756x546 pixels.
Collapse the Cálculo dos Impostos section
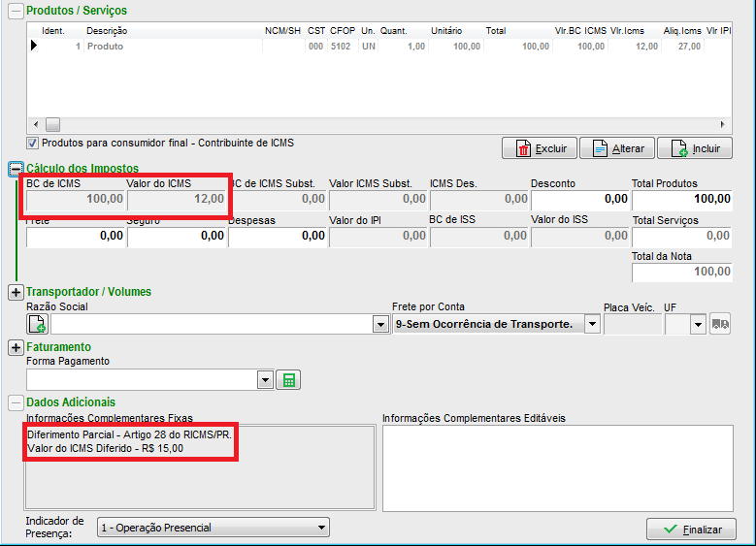16,169
